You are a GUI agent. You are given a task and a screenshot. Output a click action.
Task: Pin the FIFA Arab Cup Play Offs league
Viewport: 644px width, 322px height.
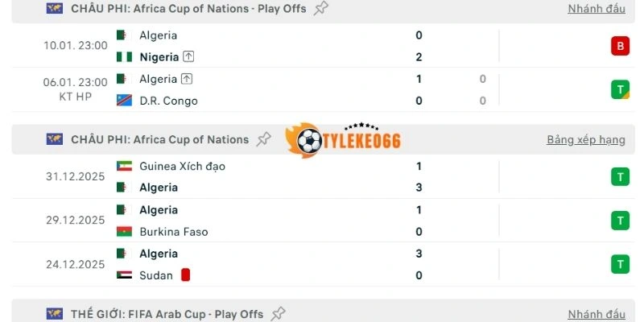pyautogui.click(x=279, y=313)
